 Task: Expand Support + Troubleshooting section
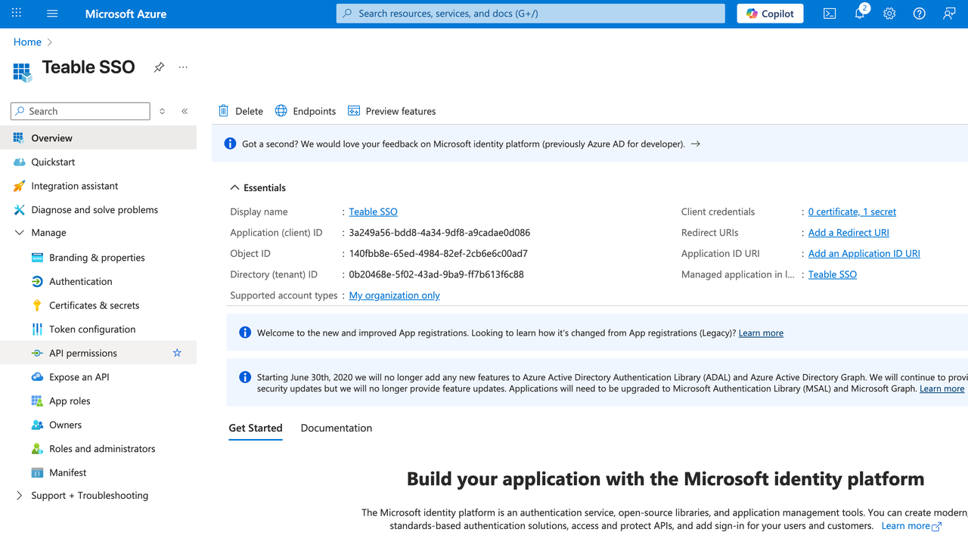19,496
